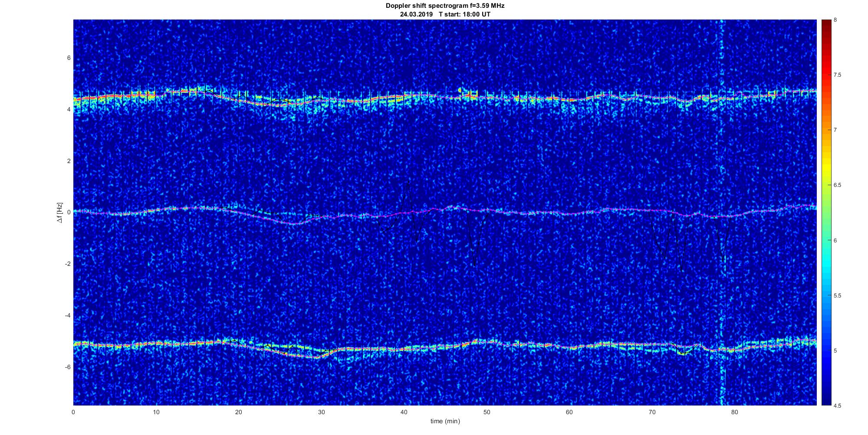Click the x-axis tick label "20"
This screenshot has height=435, width=868.
[239, 412]
